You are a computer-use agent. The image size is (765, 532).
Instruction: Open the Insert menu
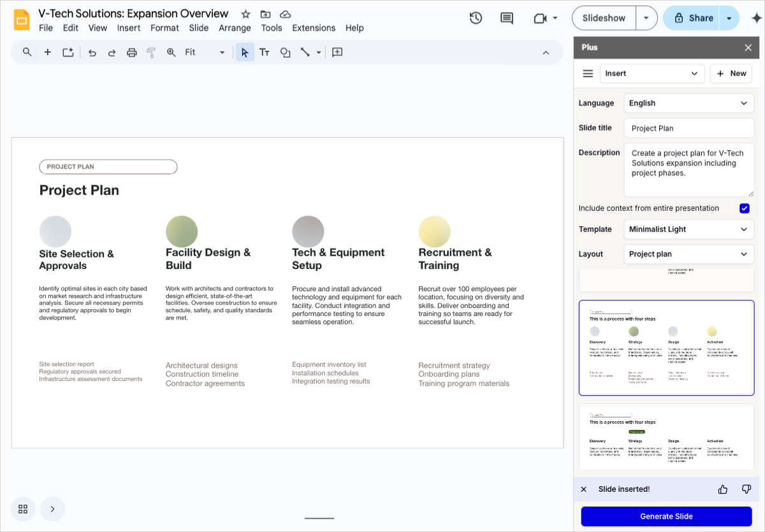(129, 28)
